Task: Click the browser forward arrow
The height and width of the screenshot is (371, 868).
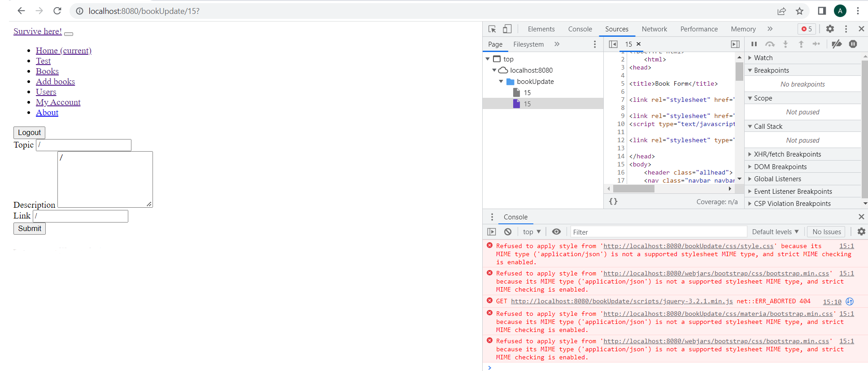Action: (39, 11)
